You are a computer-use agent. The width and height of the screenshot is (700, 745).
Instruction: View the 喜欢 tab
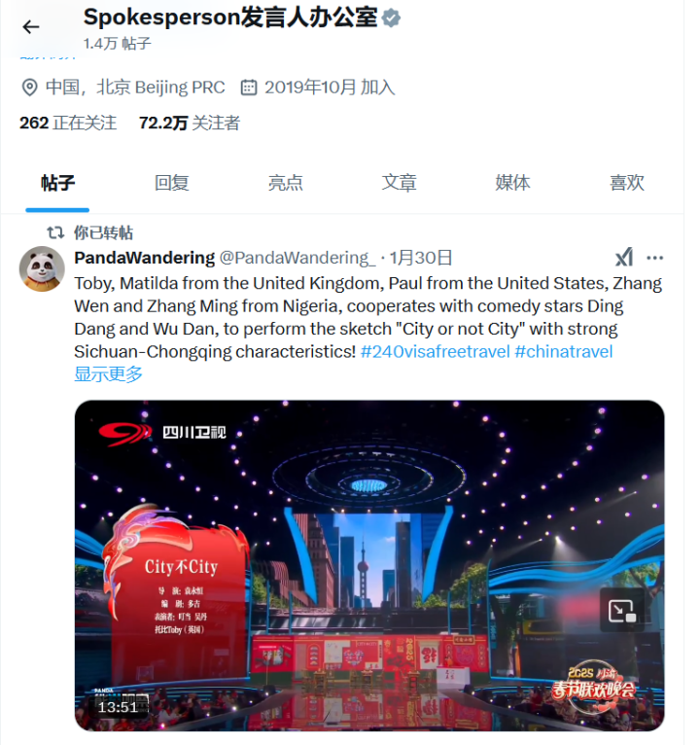(627, 183)
